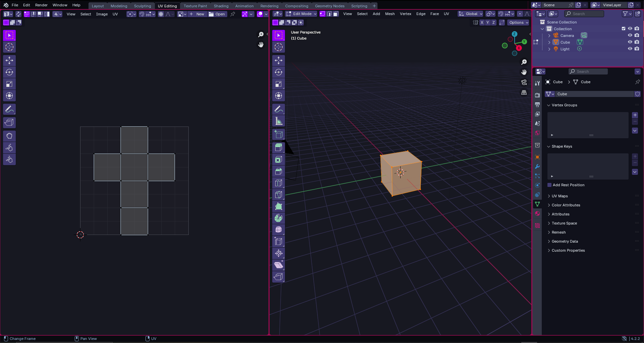The width and height of the screenshot is (644, 343).
Task: Select the Measure tool in viewport
Action: [279, 121]
